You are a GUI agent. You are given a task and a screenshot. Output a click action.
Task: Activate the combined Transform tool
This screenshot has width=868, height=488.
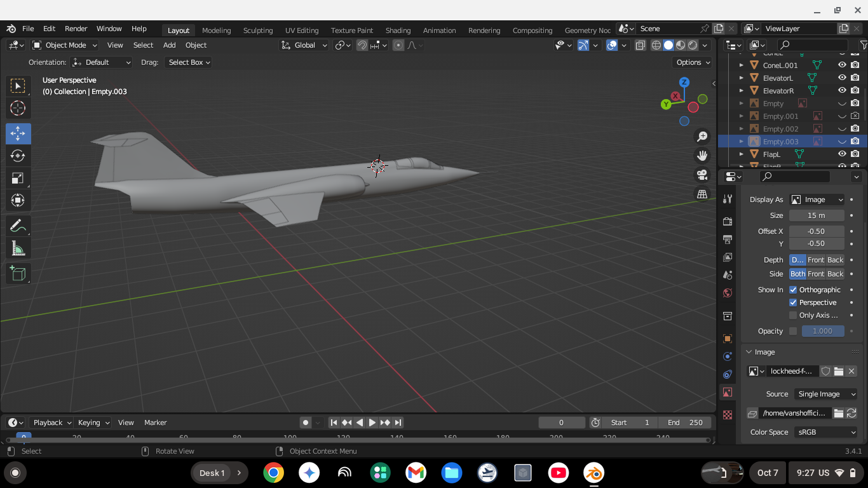(x=18, y=200)
